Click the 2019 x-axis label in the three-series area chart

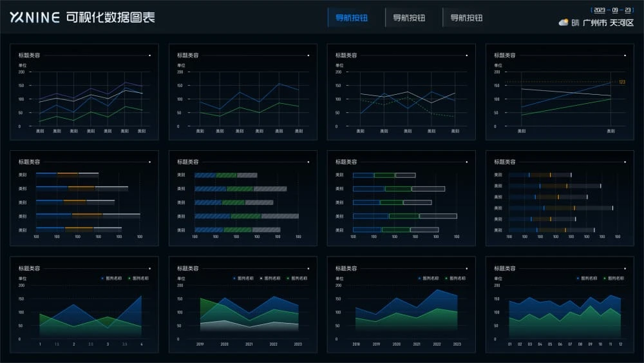coord(200,344)
